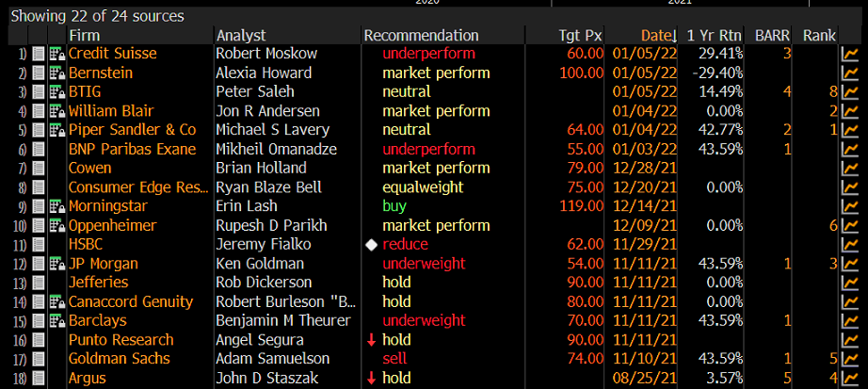Open the chart icon for Credit Suisse row
The width and height of the screenshot is (868, 389).
(x=848, y=54)
